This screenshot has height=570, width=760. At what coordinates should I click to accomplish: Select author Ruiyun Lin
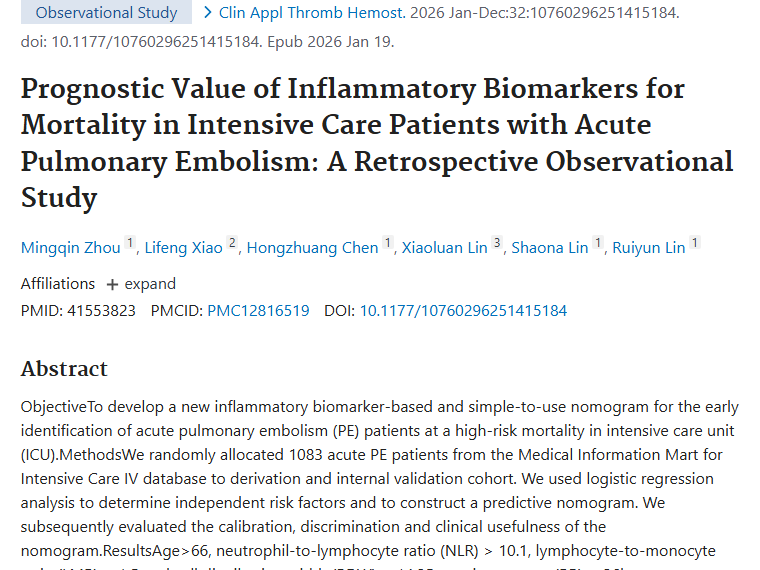tap(648, 248)
